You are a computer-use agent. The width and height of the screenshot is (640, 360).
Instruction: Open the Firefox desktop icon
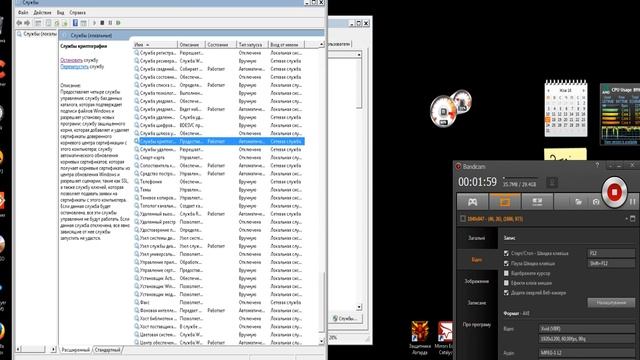(2, 331)
